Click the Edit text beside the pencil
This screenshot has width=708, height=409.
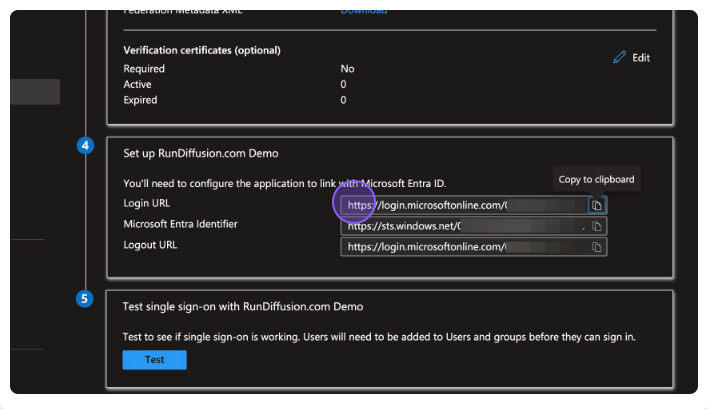pos(641,58)
